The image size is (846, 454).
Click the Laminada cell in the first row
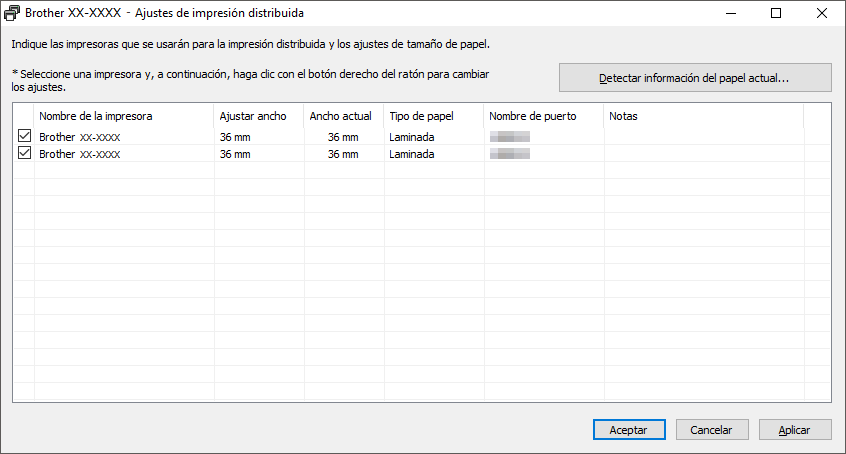[x=412, y=137]
